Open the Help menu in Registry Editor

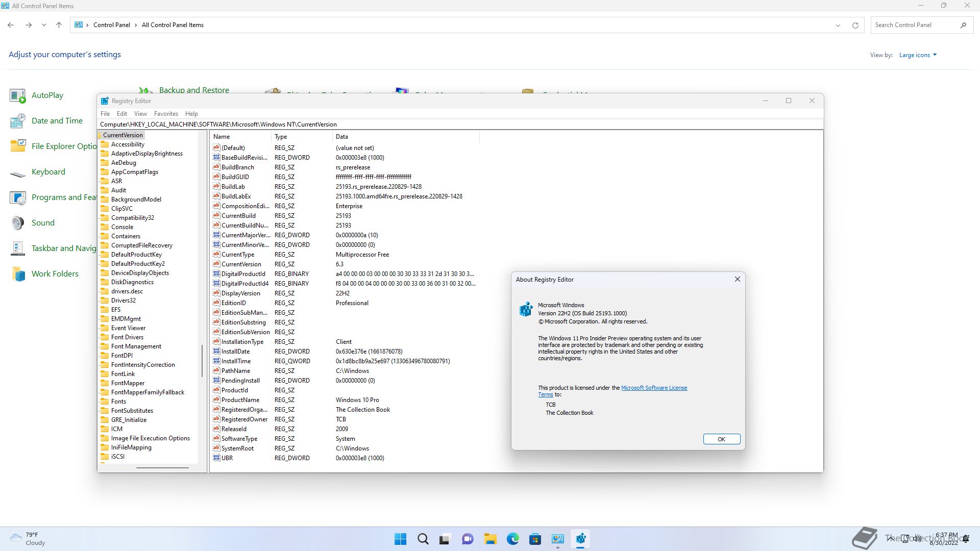pos(191,114)
